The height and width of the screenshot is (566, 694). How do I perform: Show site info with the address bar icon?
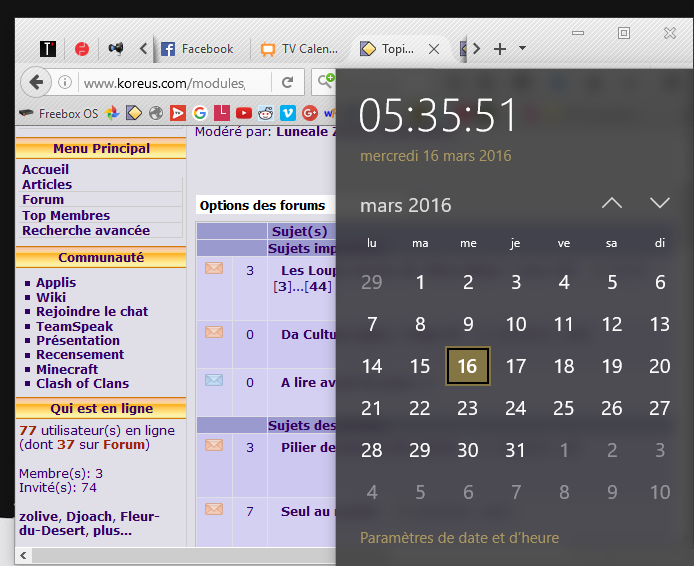pos(65,83)
